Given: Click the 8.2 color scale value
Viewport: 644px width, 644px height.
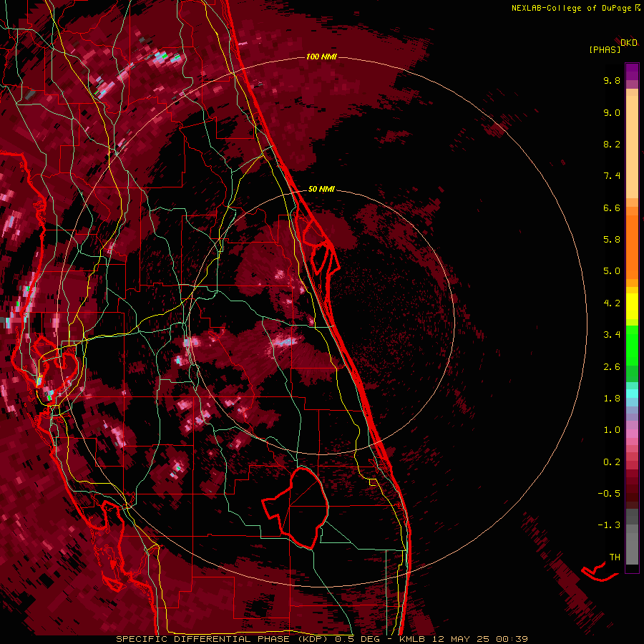Looking at the screenshot, I should point(612,144).
